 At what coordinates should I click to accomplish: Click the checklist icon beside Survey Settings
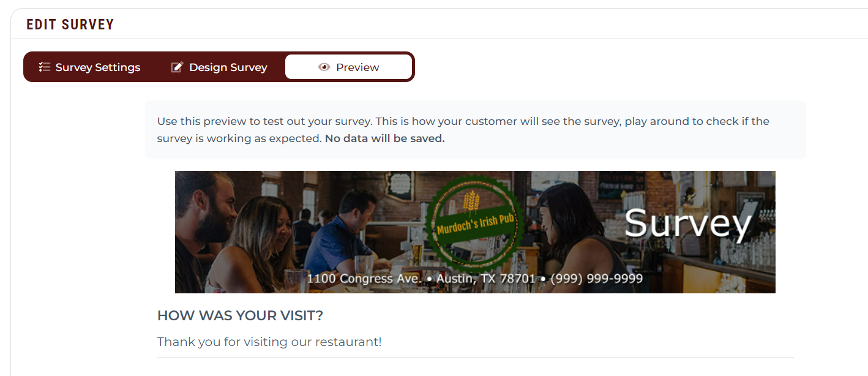(x=44, y=67)
